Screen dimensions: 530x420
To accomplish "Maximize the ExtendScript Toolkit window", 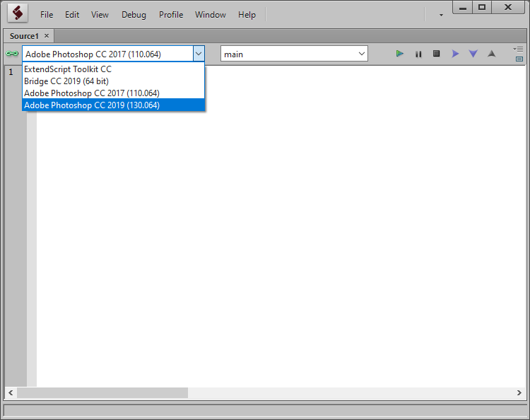I will [x=482, y=7].
